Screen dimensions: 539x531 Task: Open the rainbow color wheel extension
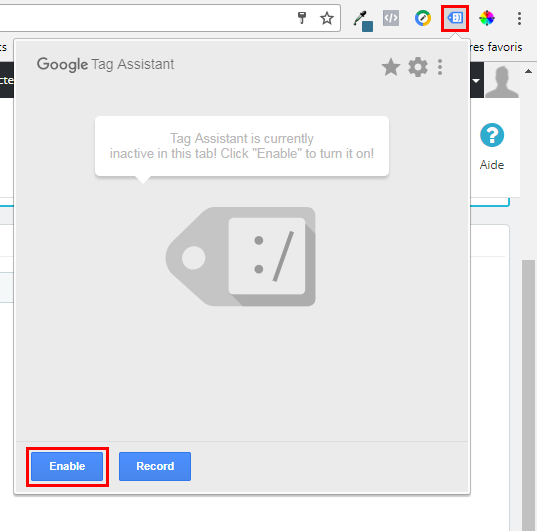click(x=487, y=18)
